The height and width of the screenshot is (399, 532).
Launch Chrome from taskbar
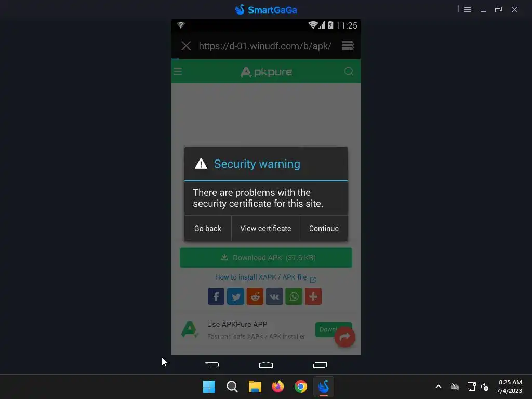click(301, 387)
